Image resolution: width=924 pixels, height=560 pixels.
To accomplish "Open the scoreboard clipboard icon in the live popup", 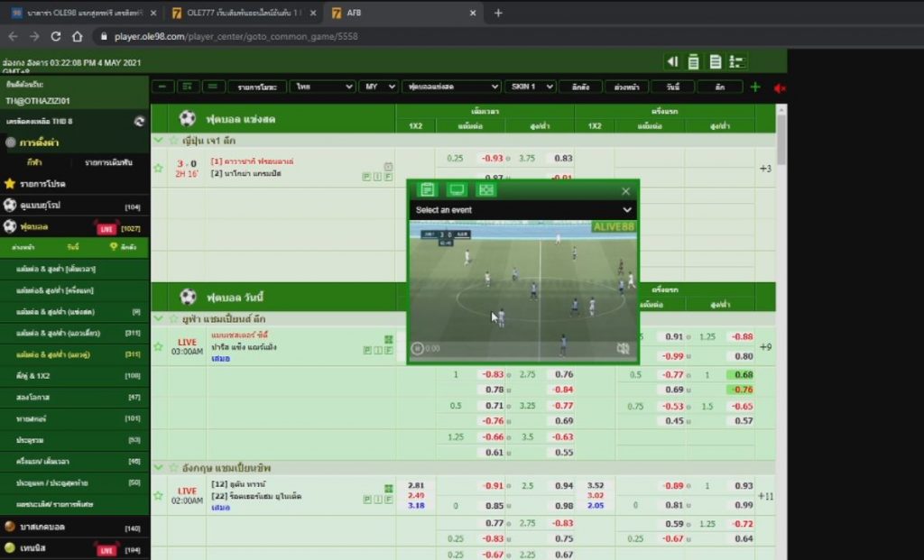I will point(427,189).
